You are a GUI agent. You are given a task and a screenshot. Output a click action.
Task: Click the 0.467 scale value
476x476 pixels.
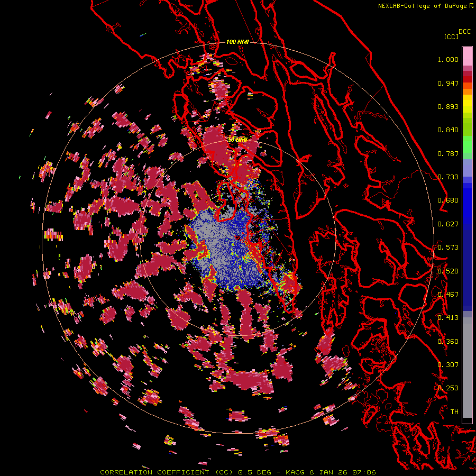coord(448,295)
